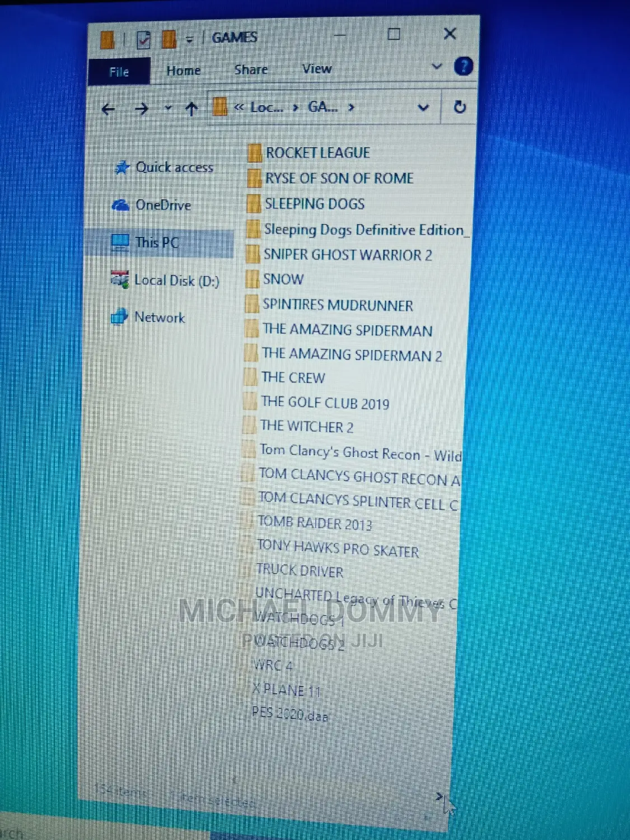Viewport: 630px width, 840px height.
Task: Click the new folder icon in title bar
Action: pos(169,39)
